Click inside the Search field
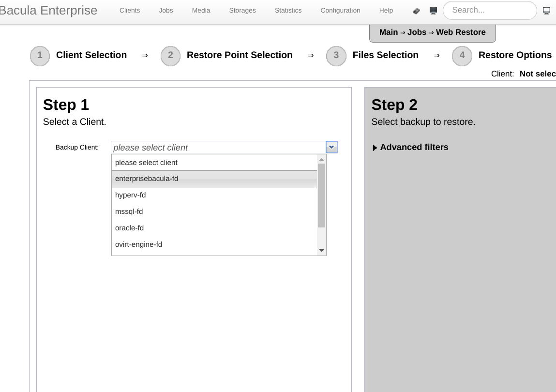This screenshot has width=556, height=392. click(x=490, y=10)
